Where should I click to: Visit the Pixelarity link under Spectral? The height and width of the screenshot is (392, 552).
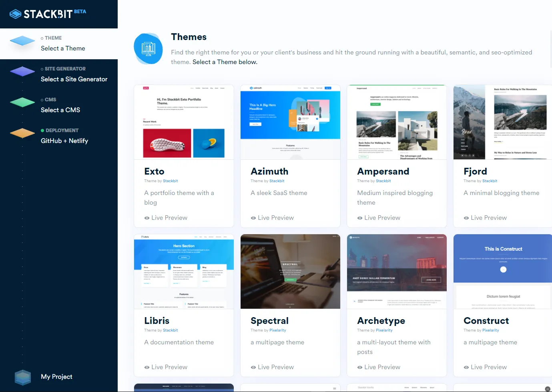[x=278, y=330]
